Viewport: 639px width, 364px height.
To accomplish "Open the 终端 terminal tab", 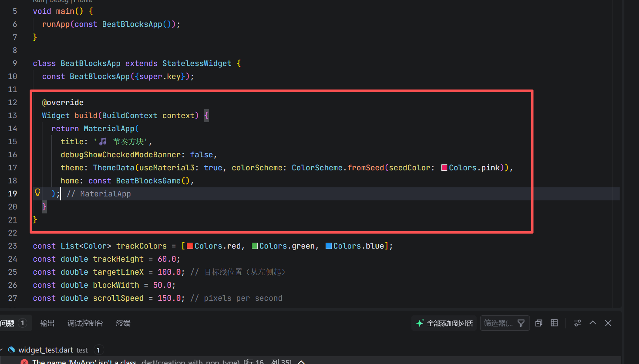I will click(123, 323).
